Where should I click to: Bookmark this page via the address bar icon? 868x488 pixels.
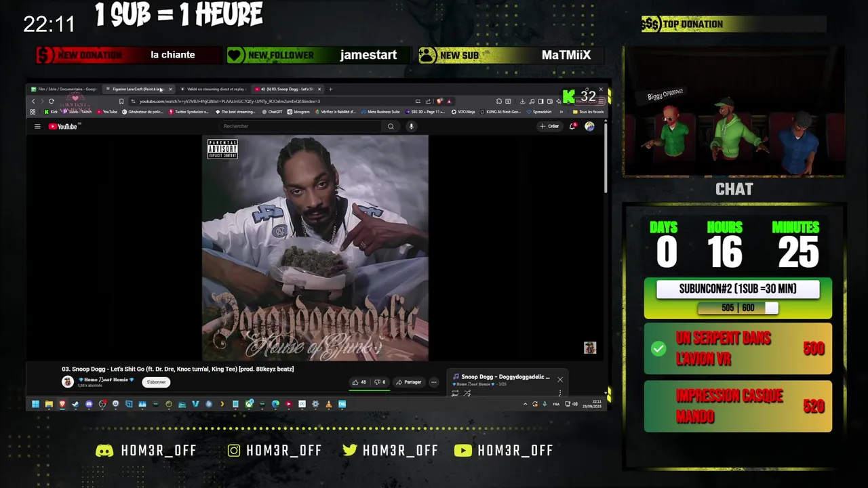click(121, 101)
